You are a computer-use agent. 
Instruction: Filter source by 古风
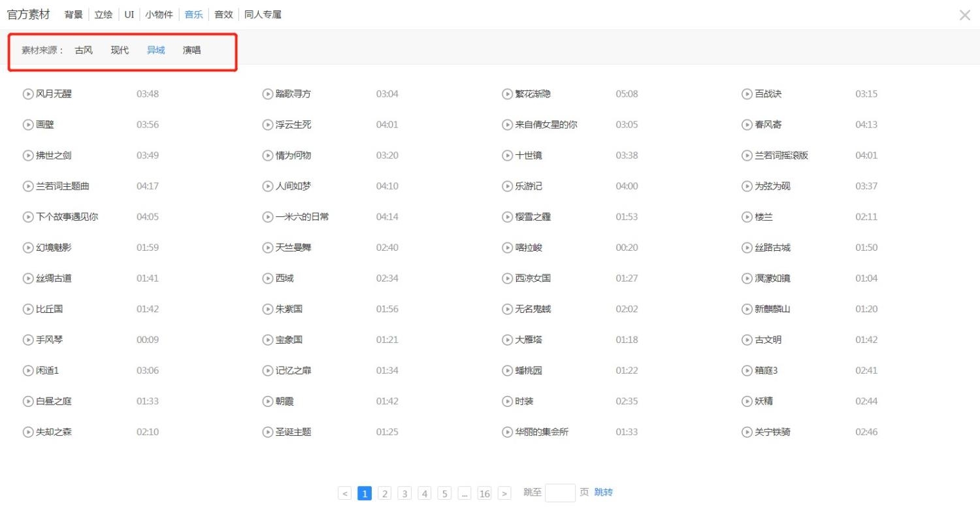click(84, 50)
